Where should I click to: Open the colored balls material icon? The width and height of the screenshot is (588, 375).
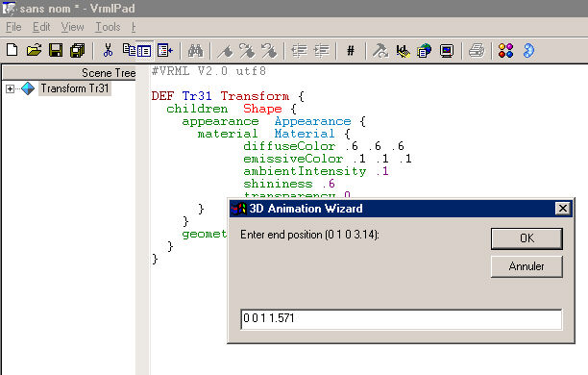tap(506, 50)
